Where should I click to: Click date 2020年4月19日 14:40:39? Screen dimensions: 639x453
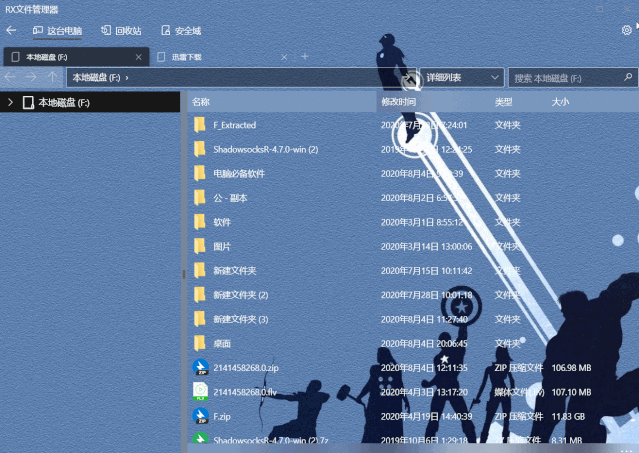(x=427, y=416)
